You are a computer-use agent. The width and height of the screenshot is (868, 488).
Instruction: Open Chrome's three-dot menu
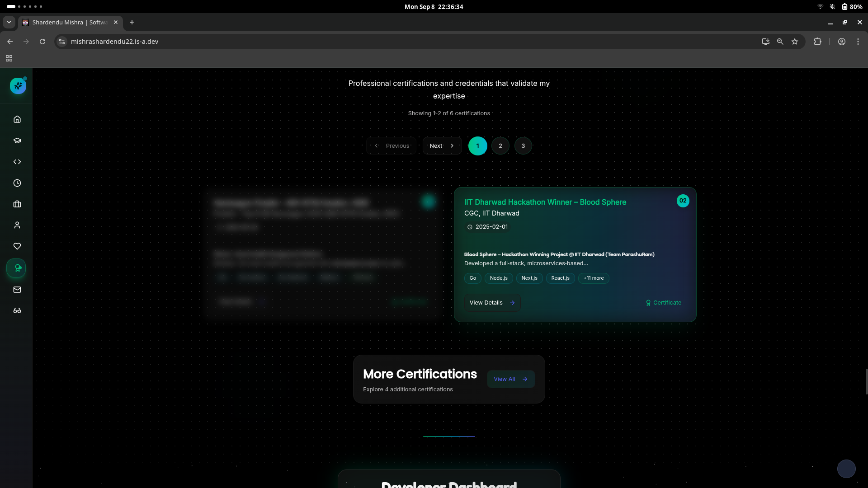[x=858, y=42]
